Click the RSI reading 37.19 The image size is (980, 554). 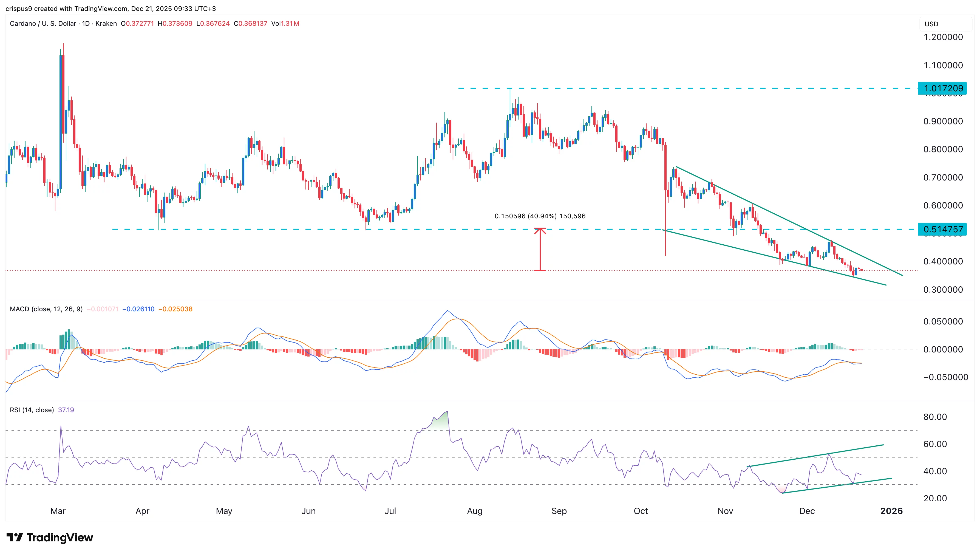coord(66,410)
